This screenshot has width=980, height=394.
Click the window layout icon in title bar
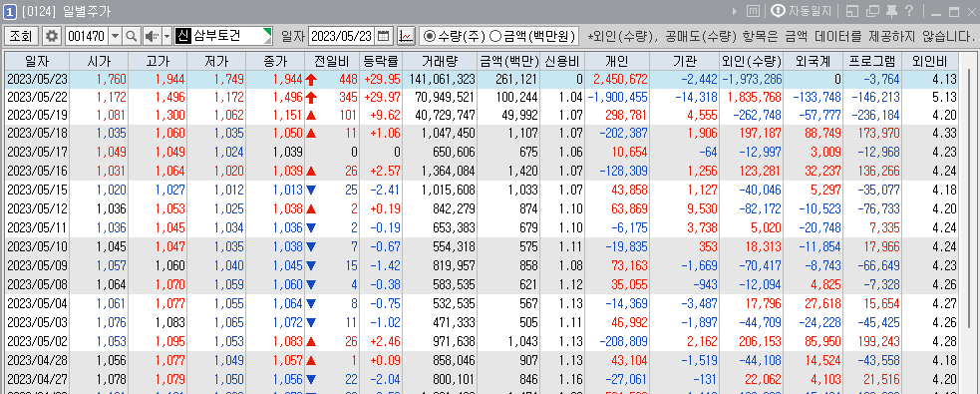[x=851, y=11]
